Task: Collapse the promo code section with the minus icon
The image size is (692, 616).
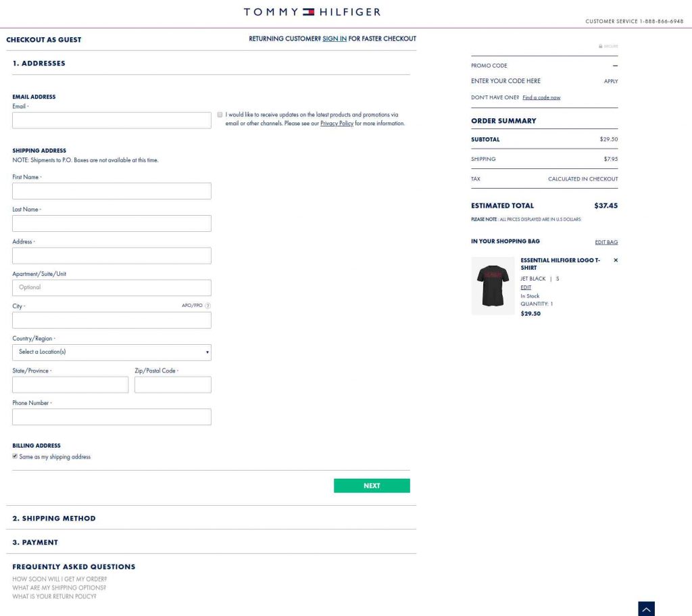Action: [x=615, y=66]
